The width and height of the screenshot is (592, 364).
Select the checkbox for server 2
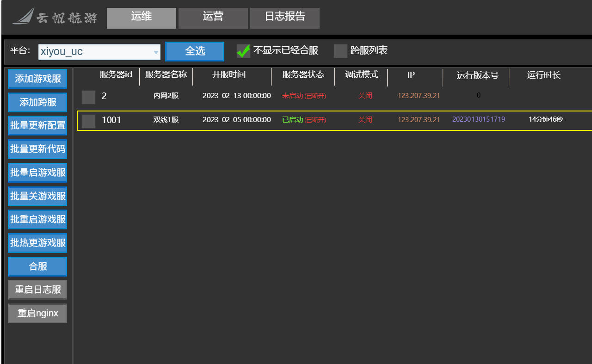tap(88, 97)
